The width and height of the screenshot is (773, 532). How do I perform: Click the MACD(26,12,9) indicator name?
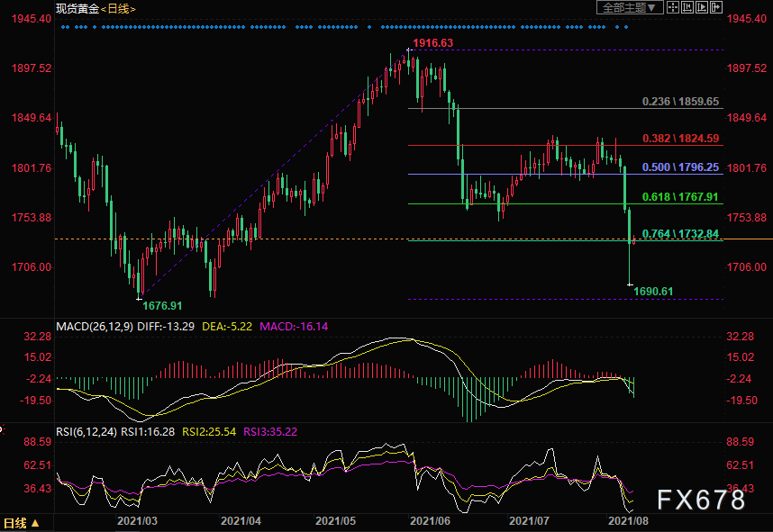tap(95, 327)
